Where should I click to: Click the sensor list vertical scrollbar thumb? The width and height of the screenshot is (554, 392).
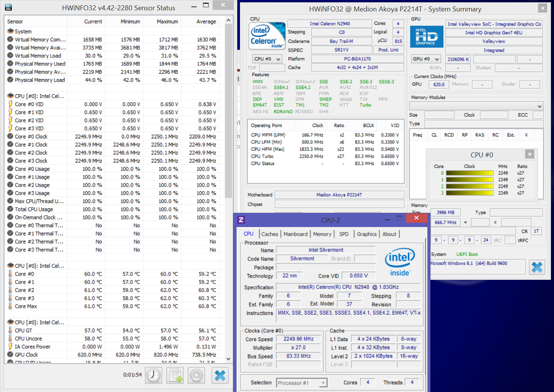229,111
